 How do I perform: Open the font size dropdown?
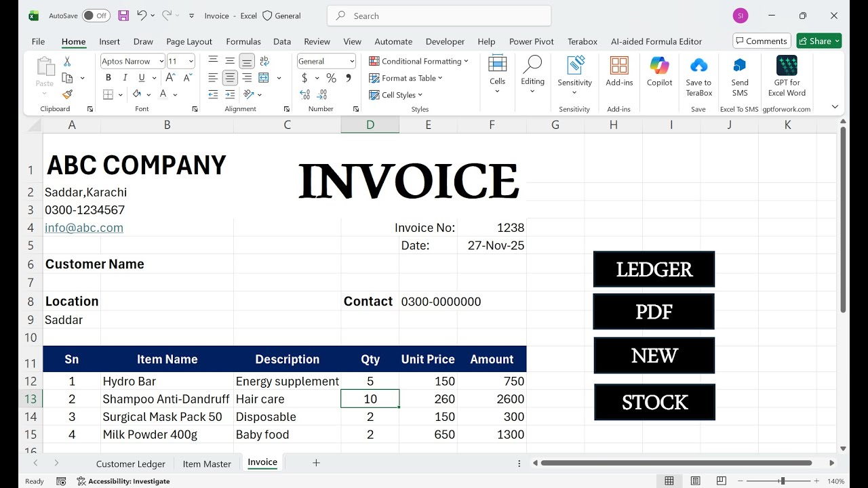point(191,61)
